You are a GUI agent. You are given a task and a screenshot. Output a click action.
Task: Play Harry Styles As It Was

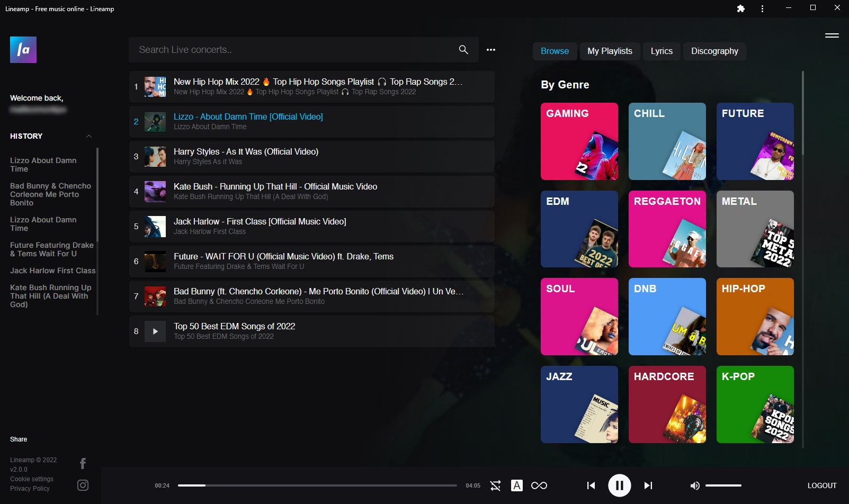(312, 157)
